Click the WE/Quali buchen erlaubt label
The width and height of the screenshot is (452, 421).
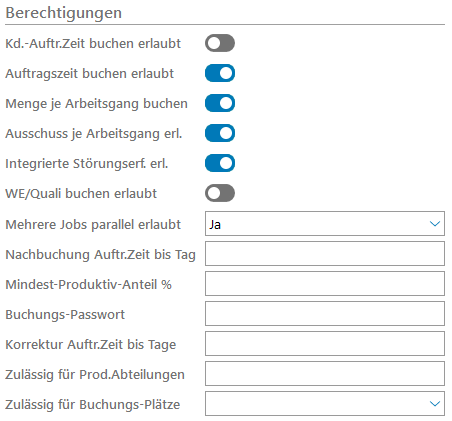(x=81, y=194)
